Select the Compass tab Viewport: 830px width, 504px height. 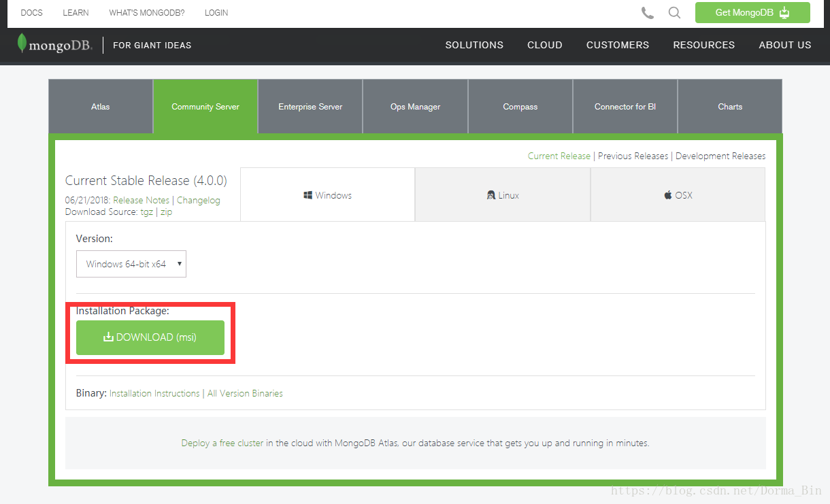point(520,106)
